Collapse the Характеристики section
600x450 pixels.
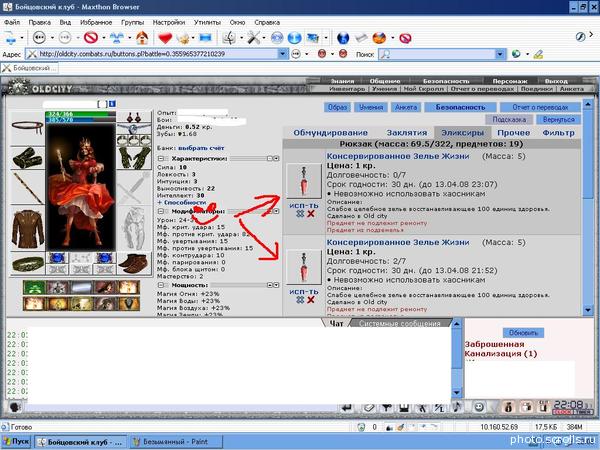click(x=161, y=158)
